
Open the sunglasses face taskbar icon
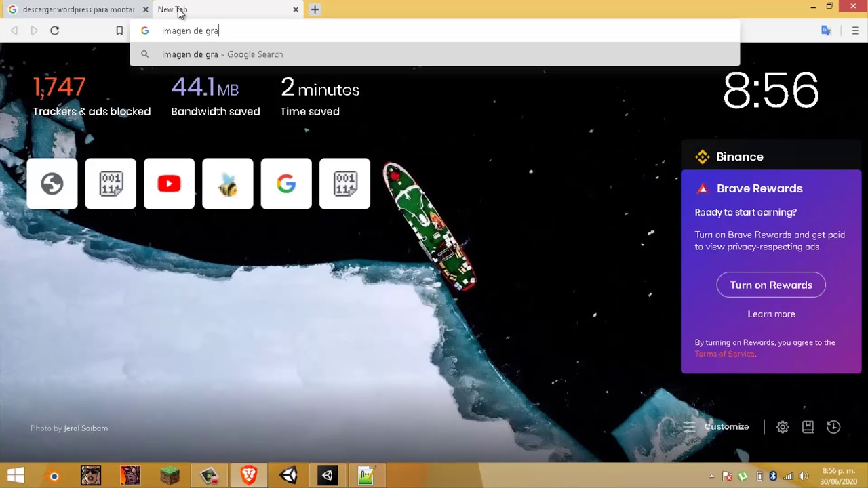(x=91, y=476)
